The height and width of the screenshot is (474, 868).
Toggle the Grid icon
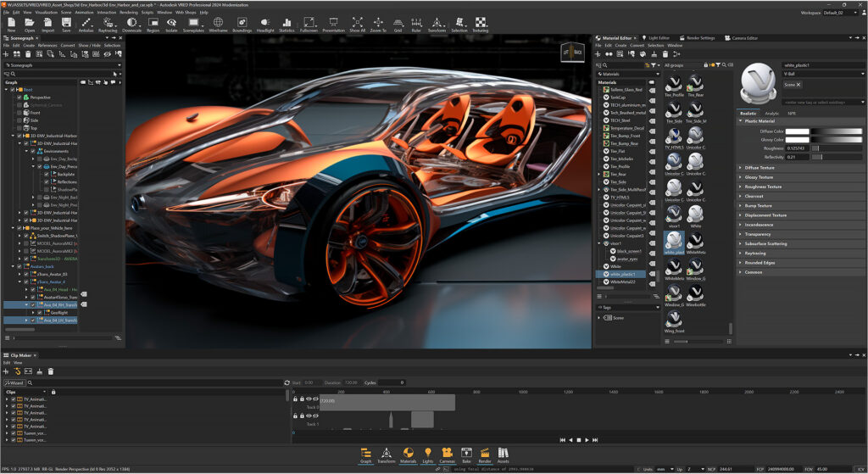click(x=398, y=23)
